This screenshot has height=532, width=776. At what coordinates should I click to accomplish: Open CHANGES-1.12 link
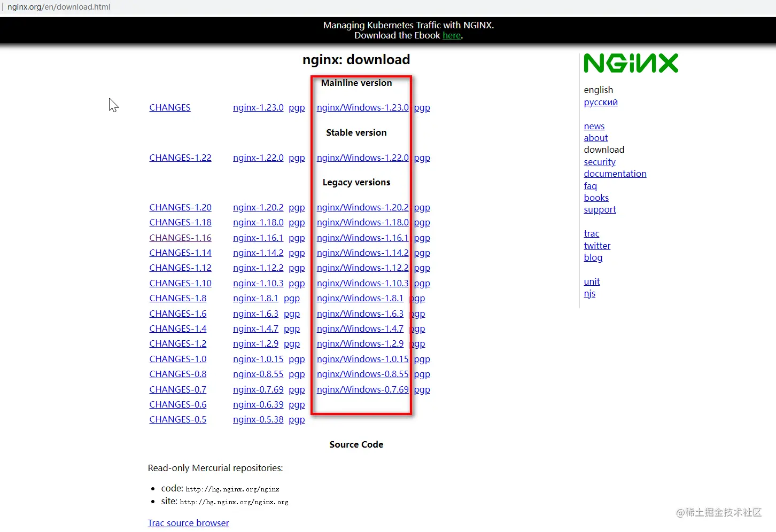pos(180,268)
